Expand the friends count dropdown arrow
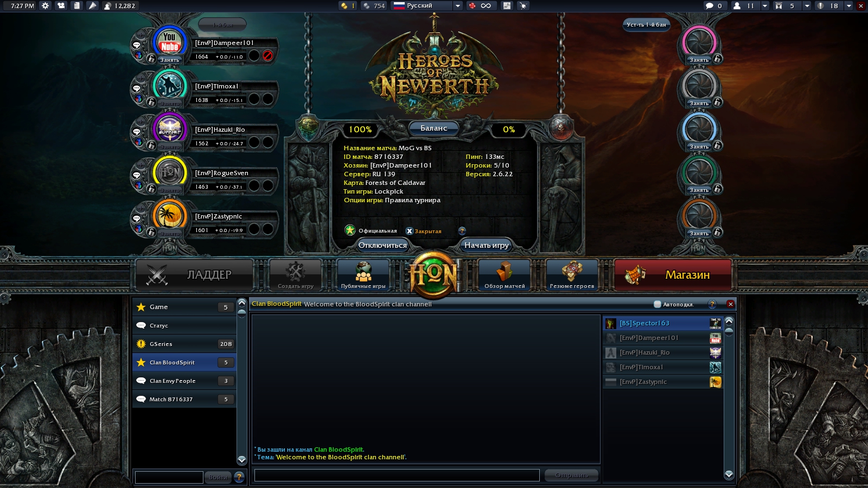 tap(765, 6)
